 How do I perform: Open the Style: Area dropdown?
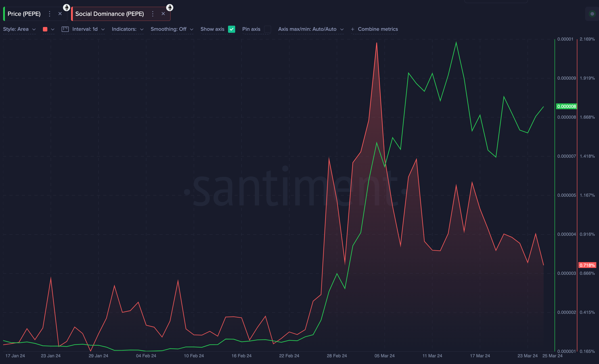(x=19, y=29)
